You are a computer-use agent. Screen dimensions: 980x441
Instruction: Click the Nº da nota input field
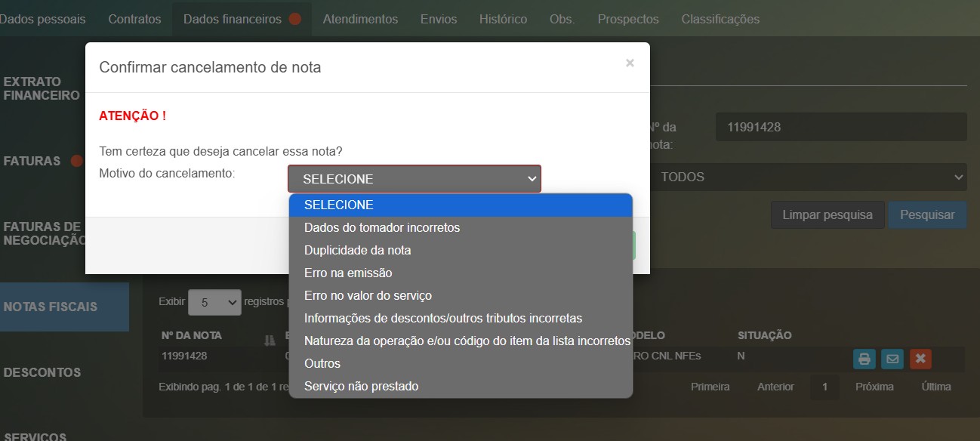pyautogui.click(x=841, y=127)
